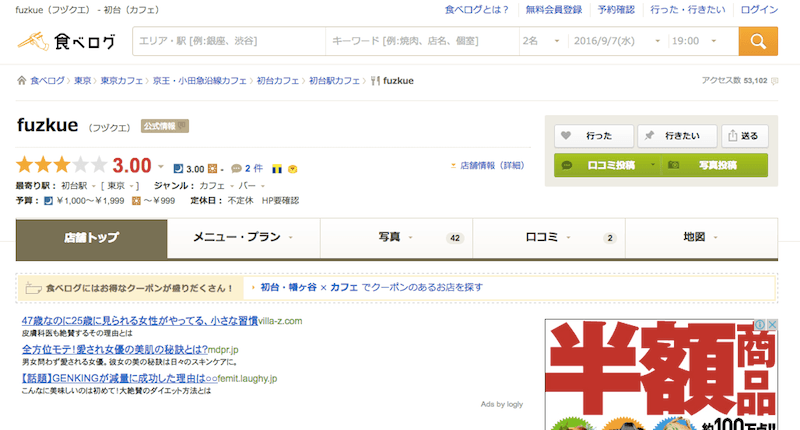The width and height of the screenshot is (800, 430).
Task: Click the orange search magnifier button
Action: coord(758,41)
